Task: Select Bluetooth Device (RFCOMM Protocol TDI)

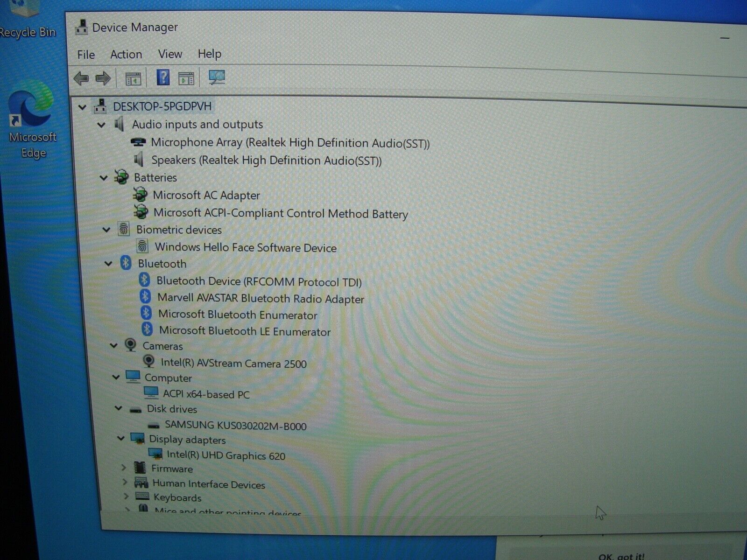Action: tap(259, 281)
